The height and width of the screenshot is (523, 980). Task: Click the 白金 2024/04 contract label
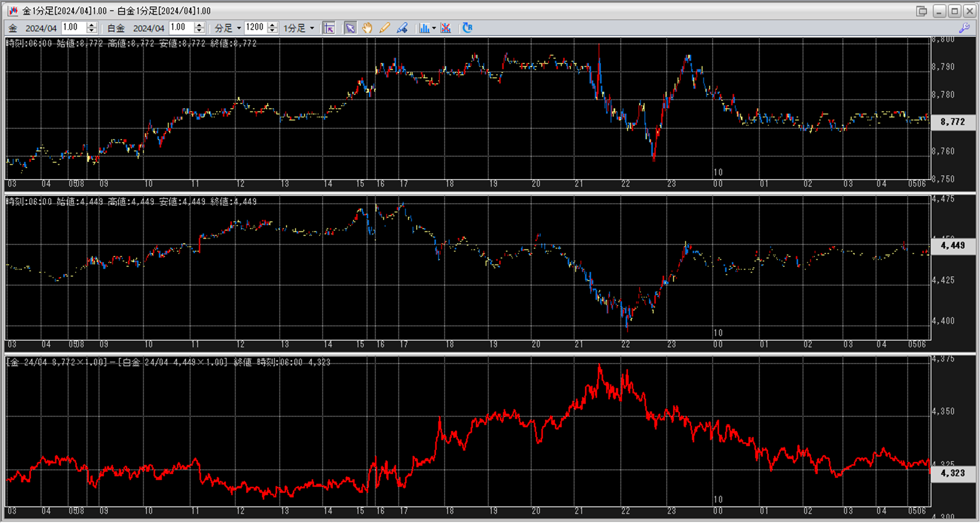click(136, 28)
